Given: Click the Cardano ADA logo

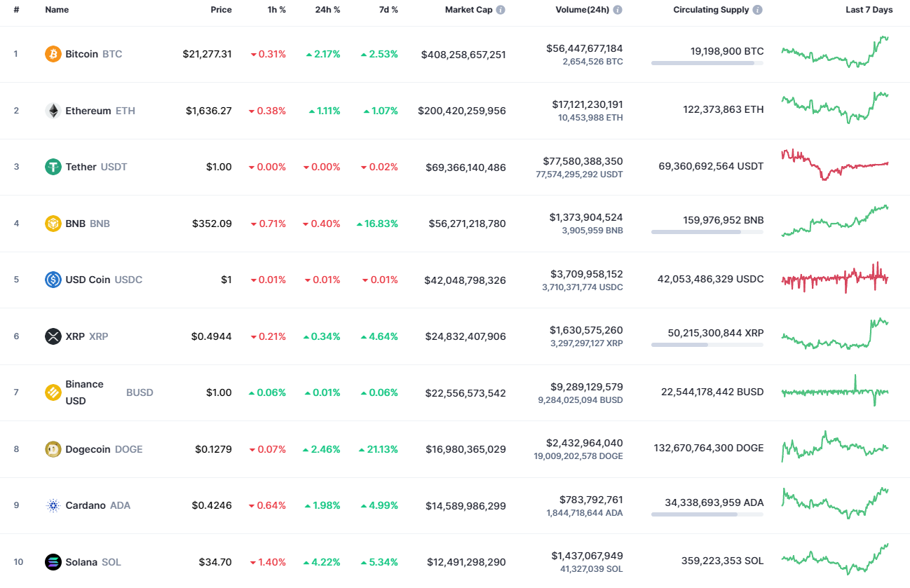Looking at the screenshot, I should click(x=53, y=505).
